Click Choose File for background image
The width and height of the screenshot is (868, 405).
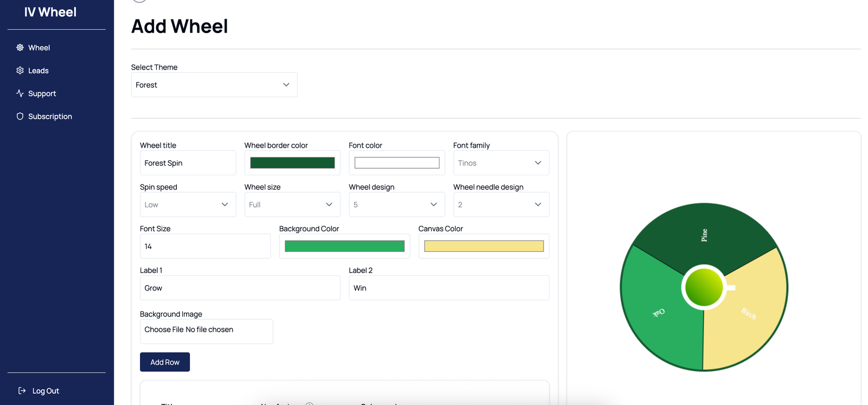pyautogui.click(x=164, y=330)
